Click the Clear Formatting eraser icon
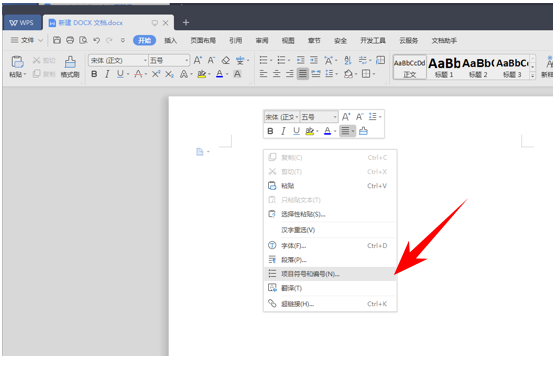This screenshot has height=374, width=553. [x=225, y=60]
